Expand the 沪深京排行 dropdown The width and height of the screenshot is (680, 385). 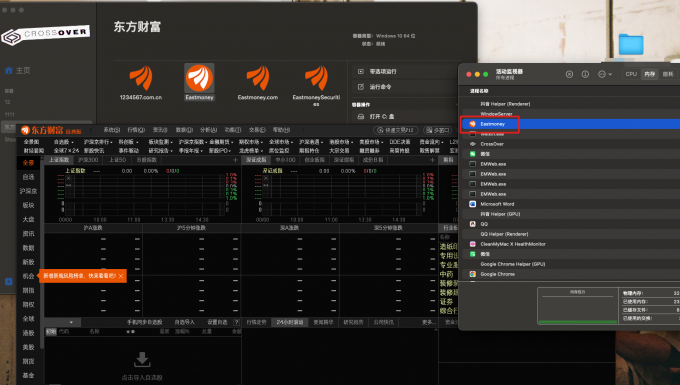tap(98, 142)
